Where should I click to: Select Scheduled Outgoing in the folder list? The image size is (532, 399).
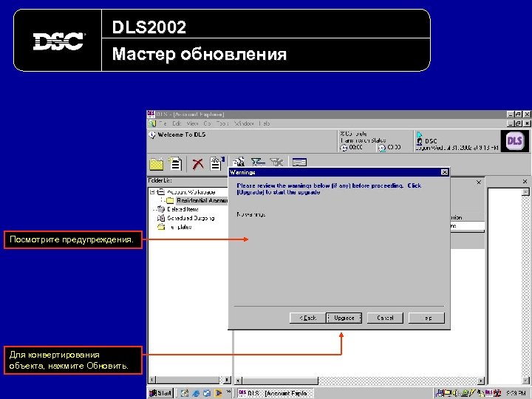[191, 218]
